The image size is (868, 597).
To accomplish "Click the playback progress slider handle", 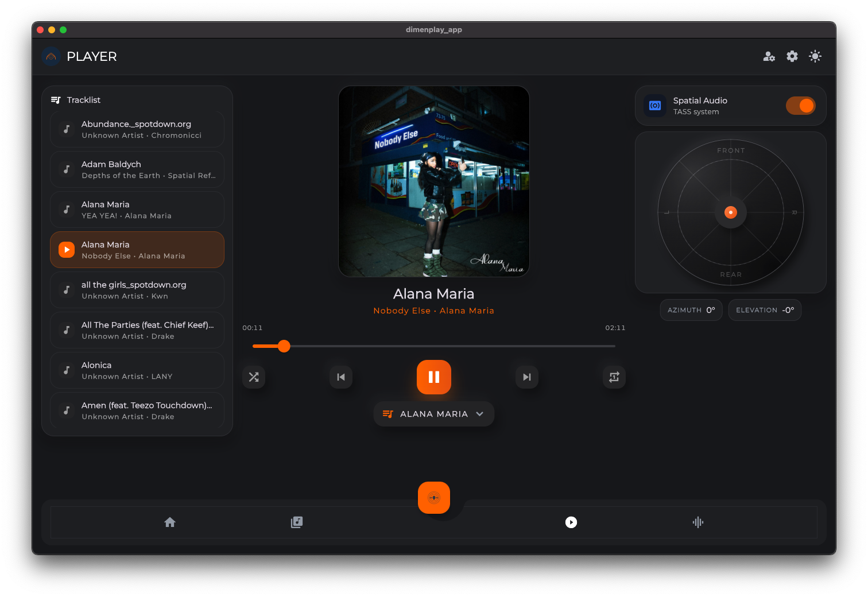I will pos(284,346).
